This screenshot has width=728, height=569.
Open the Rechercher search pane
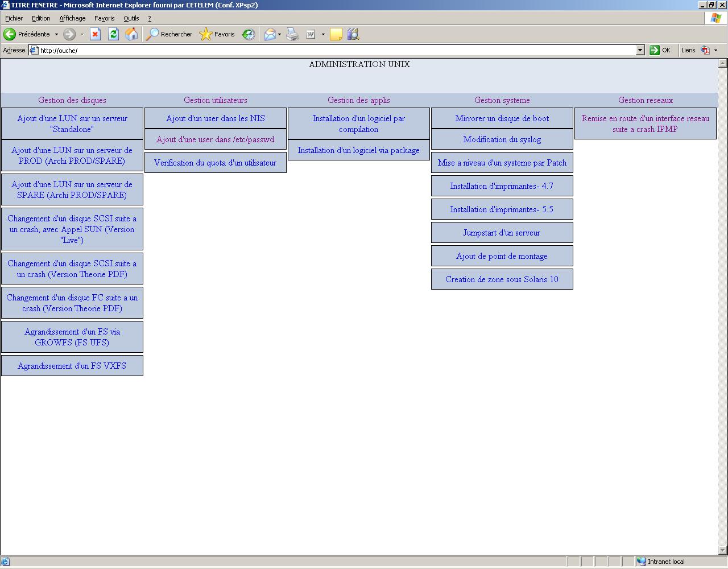(169, 34)
